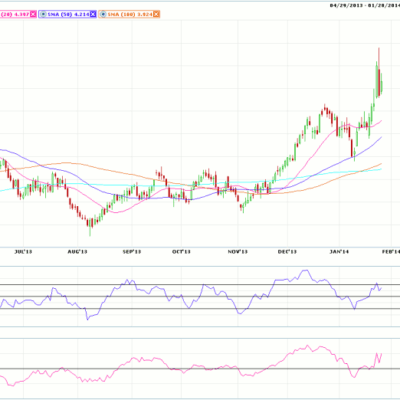Click the JUL'13 axis label
The height and width of the screenshot is (400, 400).
pyautogui.click(x=23, y=252)
